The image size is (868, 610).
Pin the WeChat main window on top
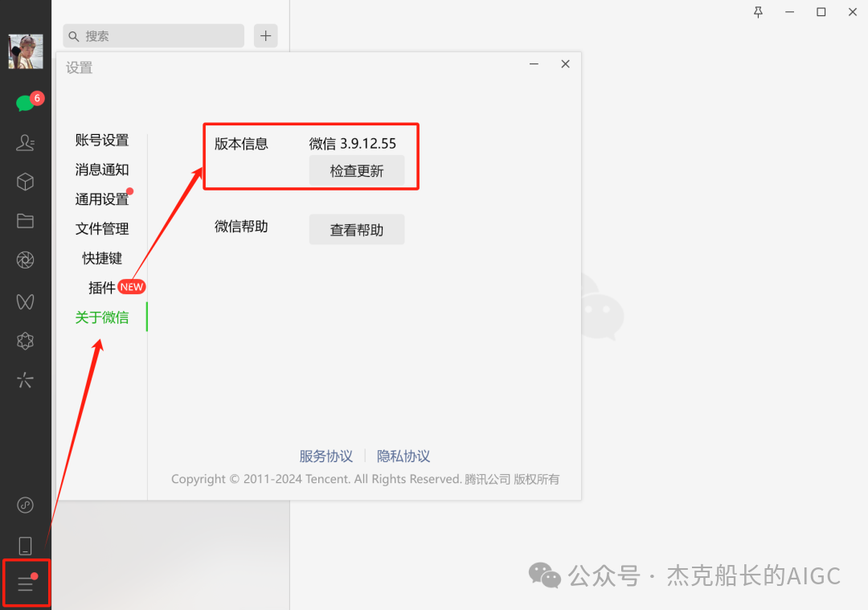(759, 12)
